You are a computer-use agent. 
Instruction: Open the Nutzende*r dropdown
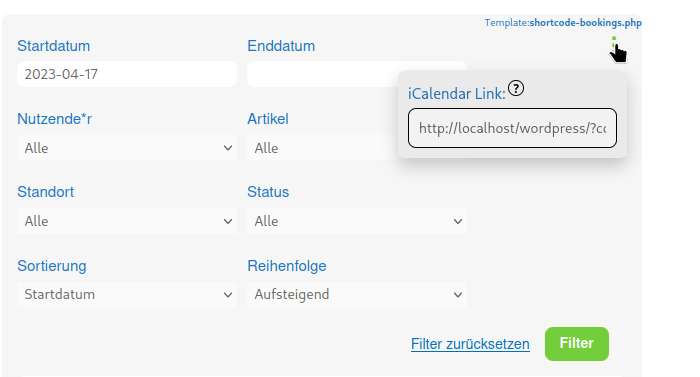point(127,148)
